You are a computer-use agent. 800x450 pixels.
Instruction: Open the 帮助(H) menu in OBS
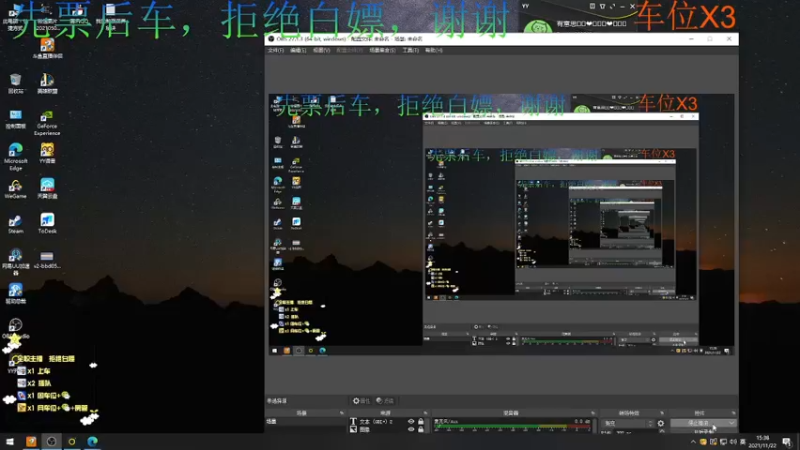coord(434,50)
